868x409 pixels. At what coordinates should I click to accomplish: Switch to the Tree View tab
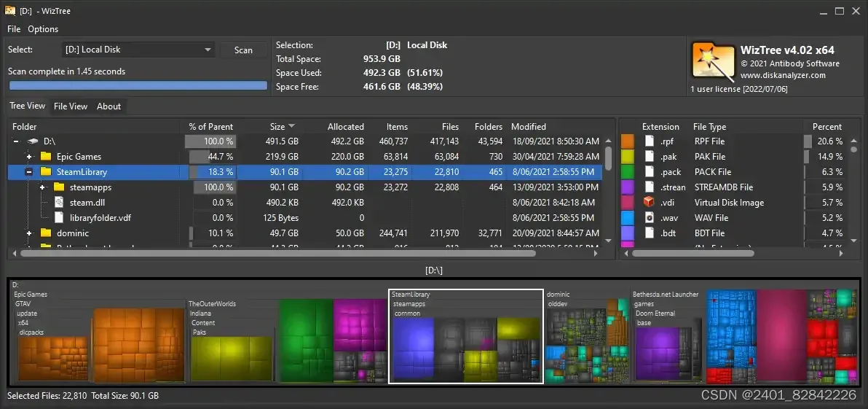click(x=28, y=106)
